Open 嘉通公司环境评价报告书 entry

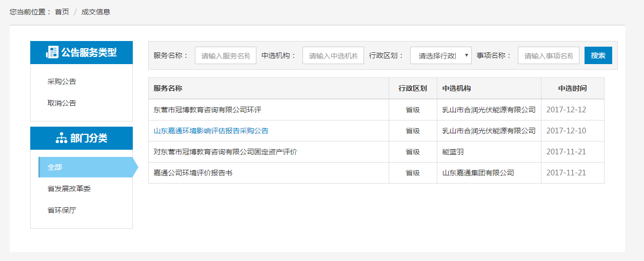point(193,173)
